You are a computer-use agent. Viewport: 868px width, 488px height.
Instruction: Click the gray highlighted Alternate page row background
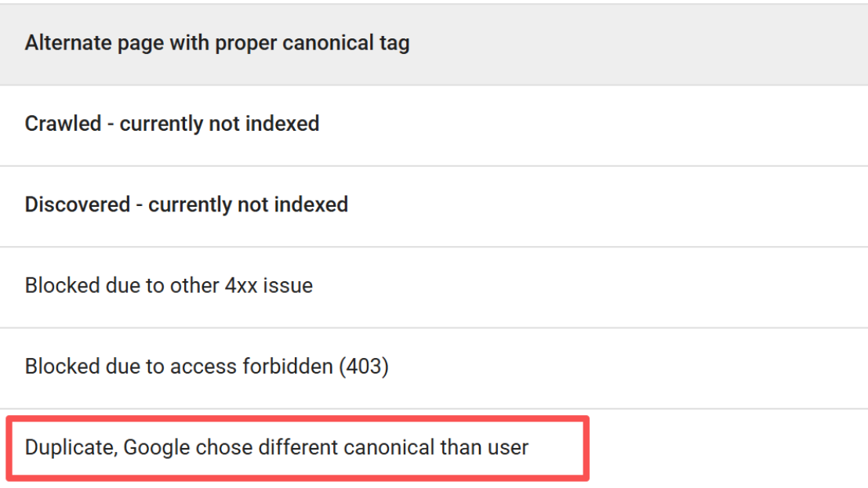click(x=637, y=45)
